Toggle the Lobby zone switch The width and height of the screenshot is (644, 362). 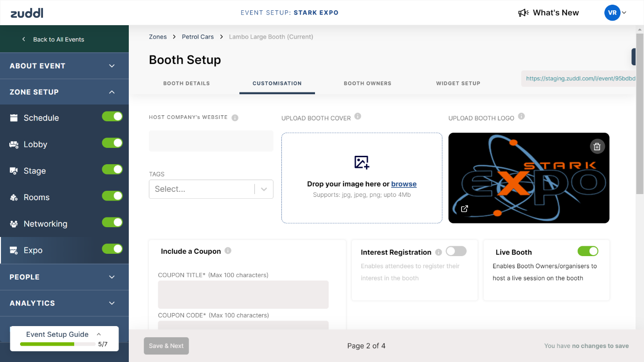tap(112, 143)
